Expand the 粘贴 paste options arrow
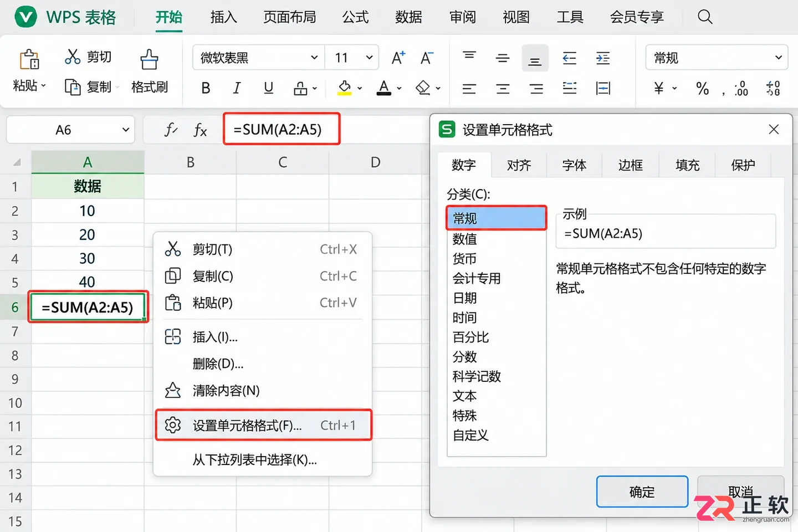Screen dimensions: 798x532 [x=43, y=86]
